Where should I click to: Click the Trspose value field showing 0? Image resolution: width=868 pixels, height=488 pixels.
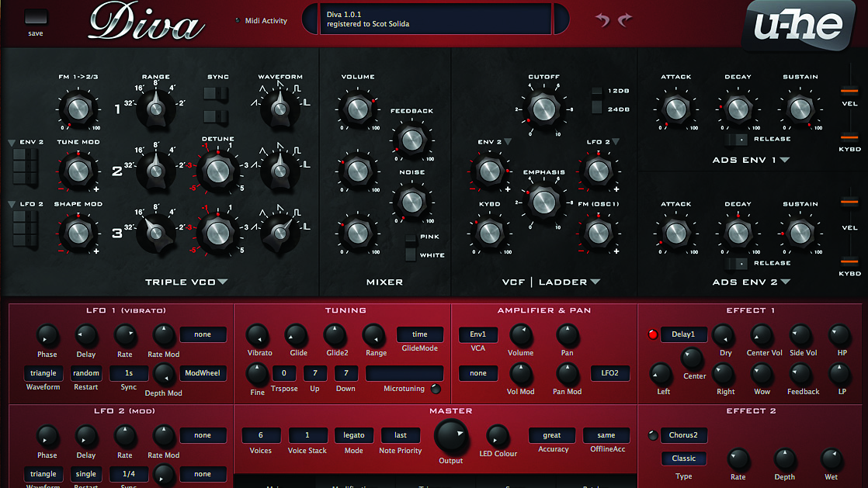click(x=284, y=373)
